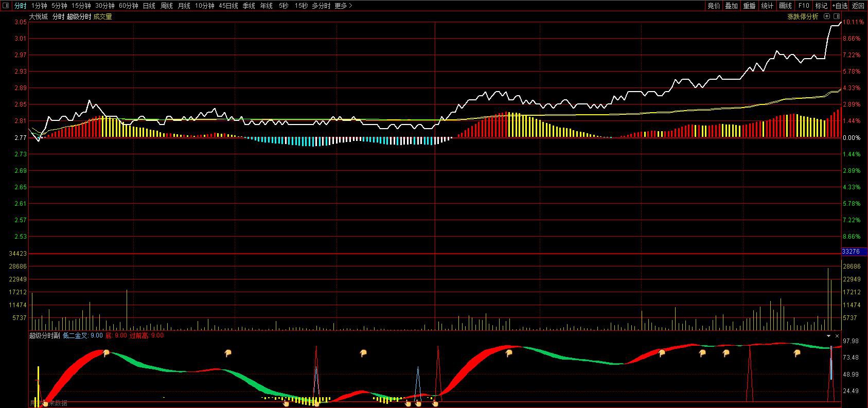
Task: Select the 5分钟 period tab
Action: (59, 6)
